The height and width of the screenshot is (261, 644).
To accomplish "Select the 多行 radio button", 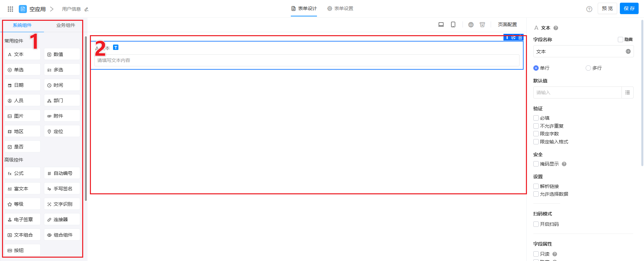I will 588,68.
